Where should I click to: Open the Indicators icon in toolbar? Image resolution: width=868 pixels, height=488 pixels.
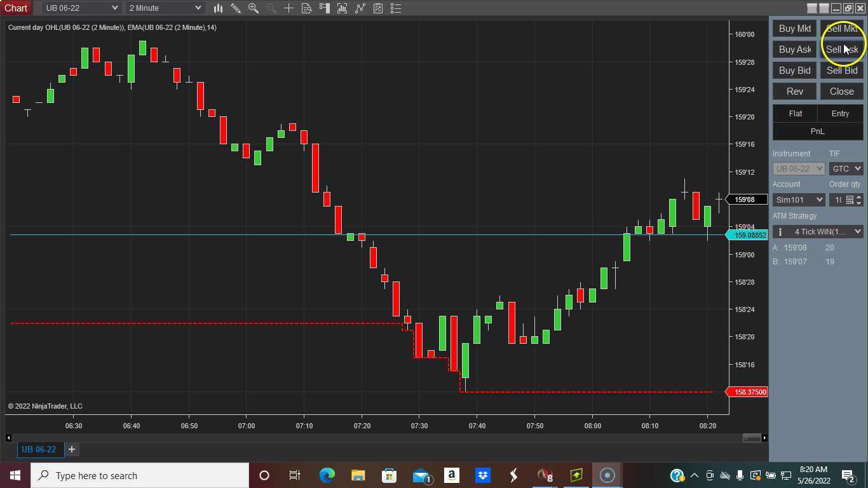coord(342,8)
